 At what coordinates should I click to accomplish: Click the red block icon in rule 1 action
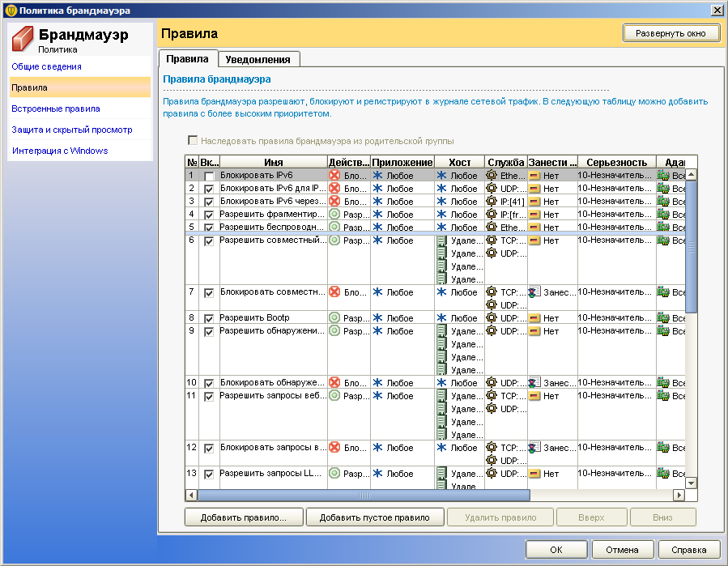[334, 176]
